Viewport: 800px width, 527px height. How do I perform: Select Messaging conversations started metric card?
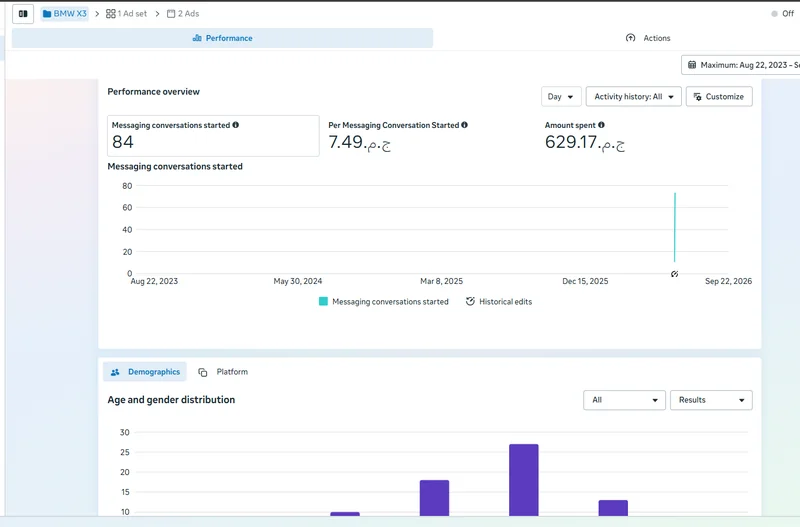(213, 136)
